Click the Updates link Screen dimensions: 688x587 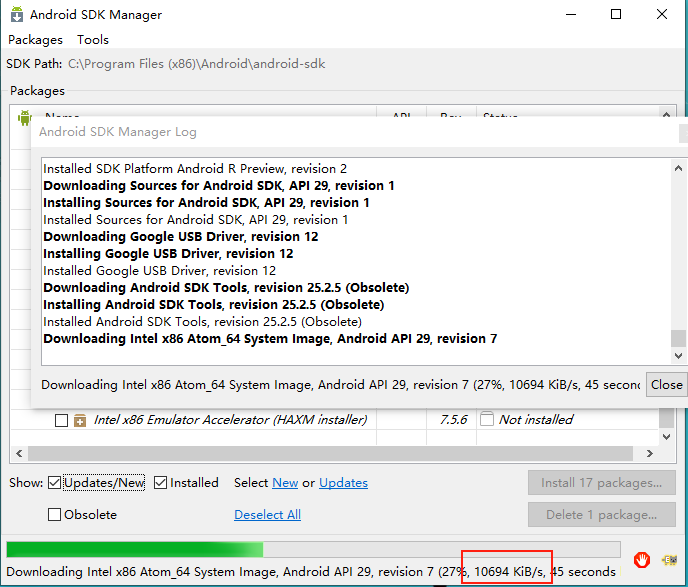pos(343,483)
